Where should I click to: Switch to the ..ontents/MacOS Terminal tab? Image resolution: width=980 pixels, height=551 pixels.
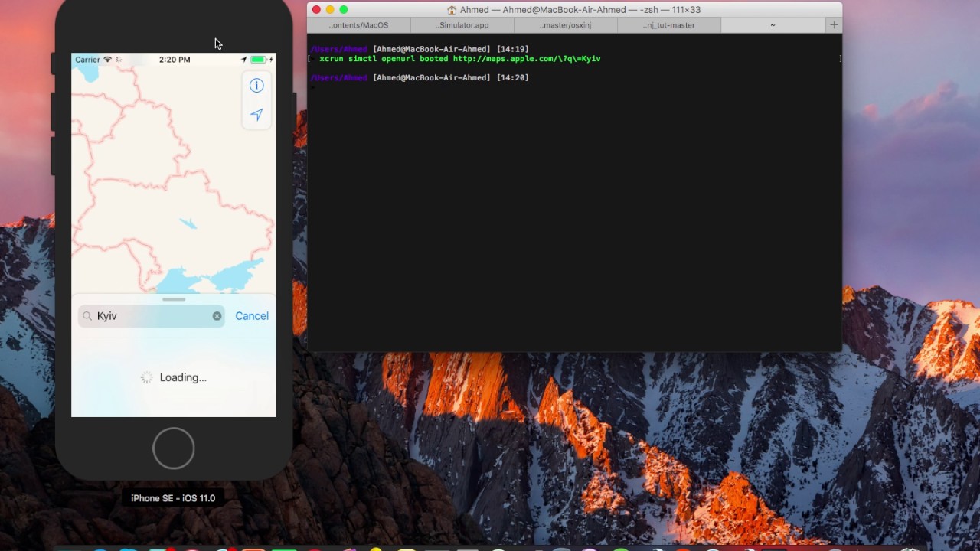click(x=358, y=25)
